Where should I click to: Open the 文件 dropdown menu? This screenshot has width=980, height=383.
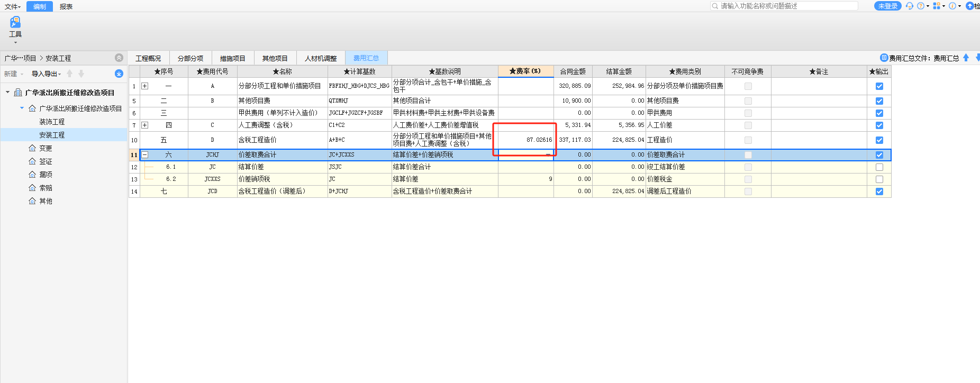click(x=13, y=6)
